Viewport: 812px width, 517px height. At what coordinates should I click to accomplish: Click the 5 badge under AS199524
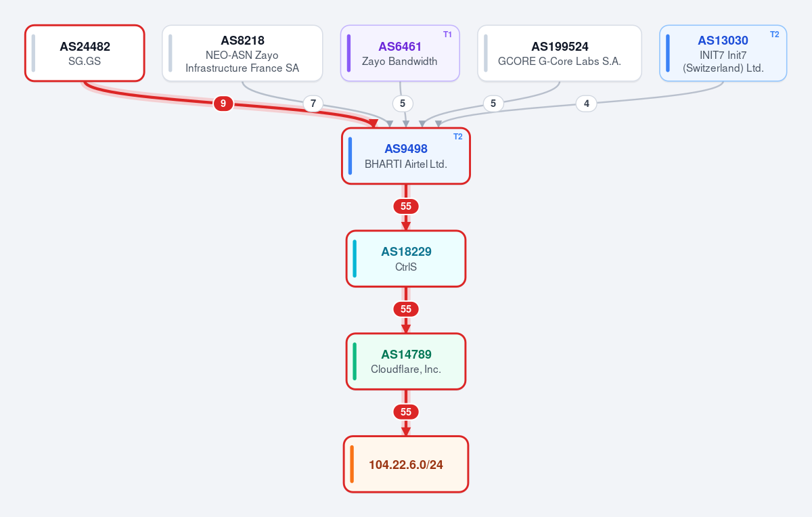pyautogui.click(x=493, y=104)
